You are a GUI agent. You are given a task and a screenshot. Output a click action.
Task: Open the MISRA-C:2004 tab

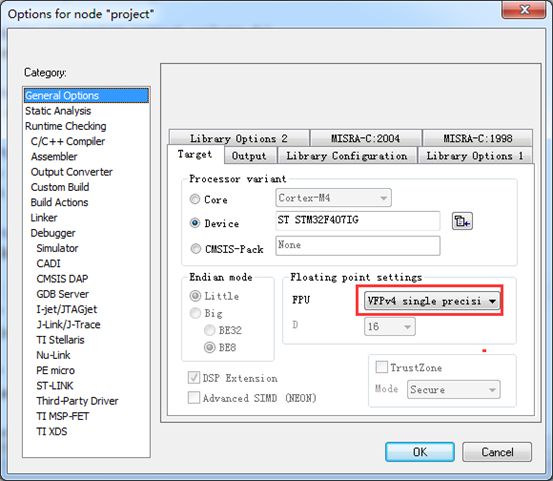(365, 138)
